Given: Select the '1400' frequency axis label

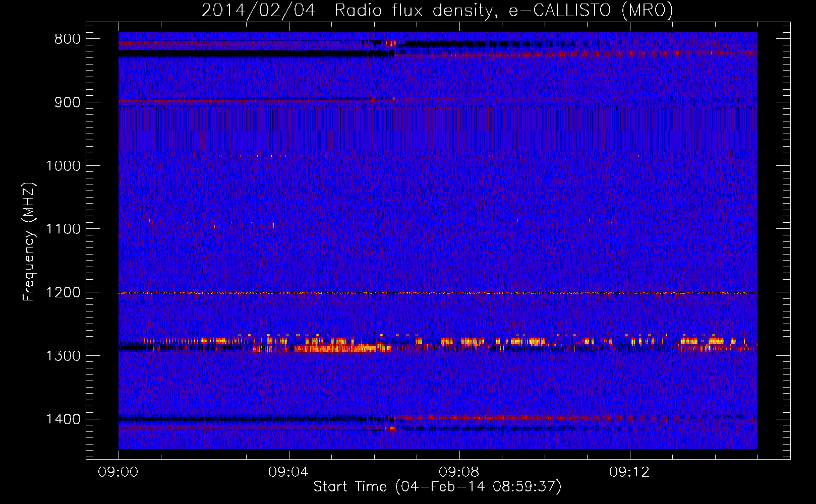Looking at the screenshot, I should tap(64, 419).
